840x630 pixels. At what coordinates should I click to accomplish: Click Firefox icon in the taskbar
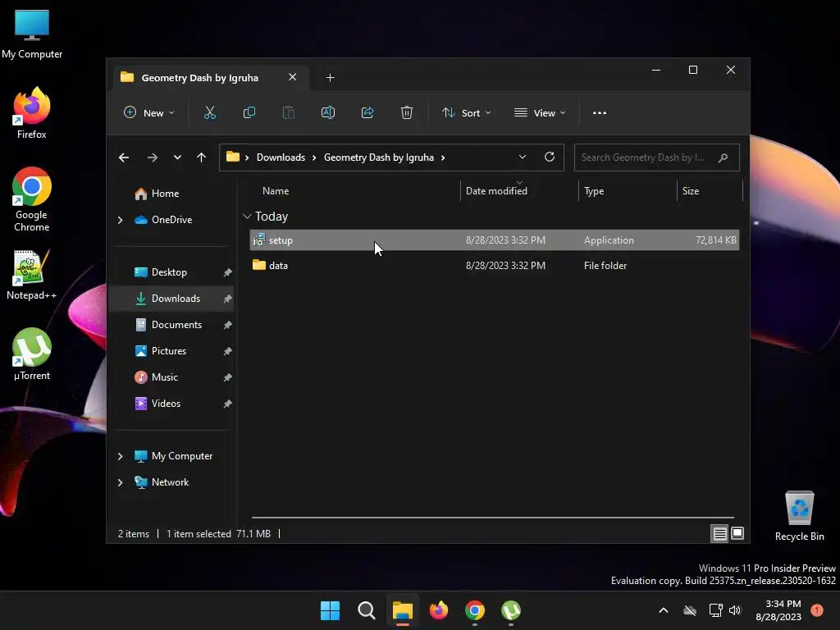point(439,610)
